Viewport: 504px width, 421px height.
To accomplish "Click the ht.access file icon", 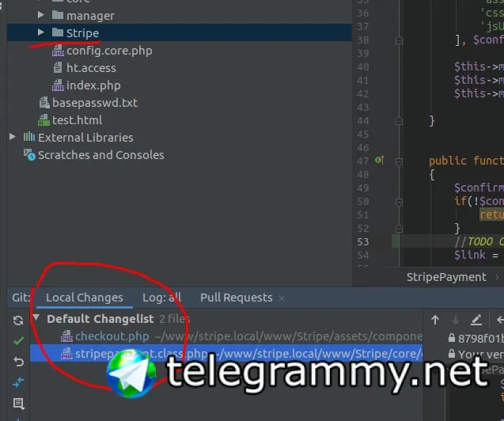I will (x=58, y=68).
